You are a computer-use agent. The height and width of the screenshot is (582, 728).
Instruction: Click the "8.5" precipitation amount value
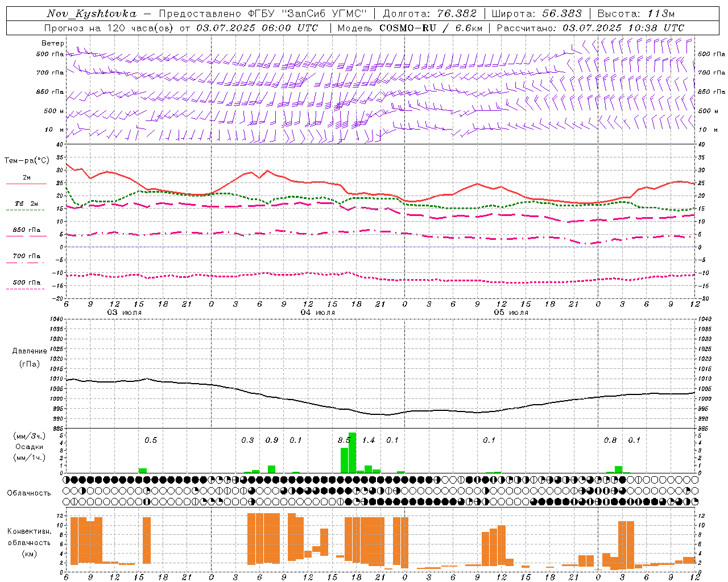[x=344, y=440]
